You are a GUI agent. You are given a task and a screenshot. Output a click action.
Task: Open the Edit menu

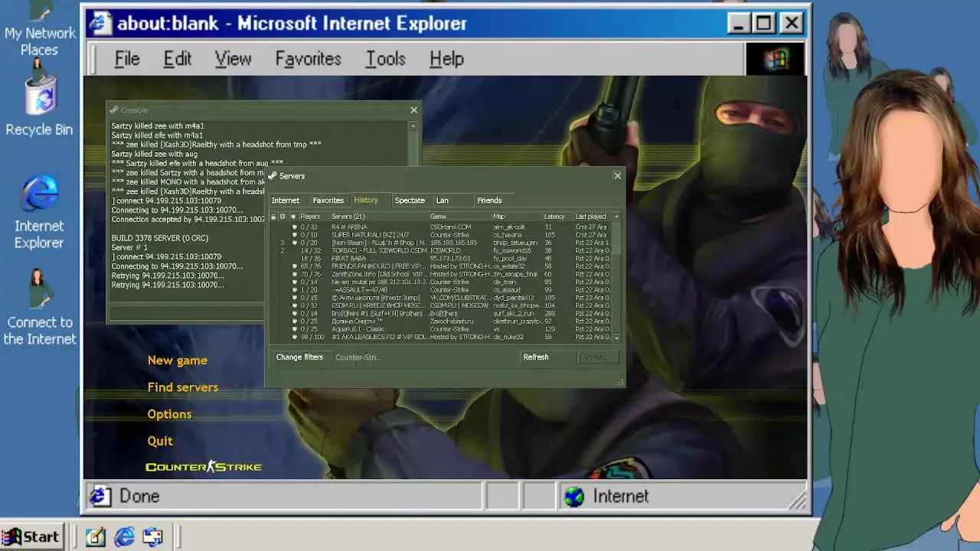coord(177,59)
